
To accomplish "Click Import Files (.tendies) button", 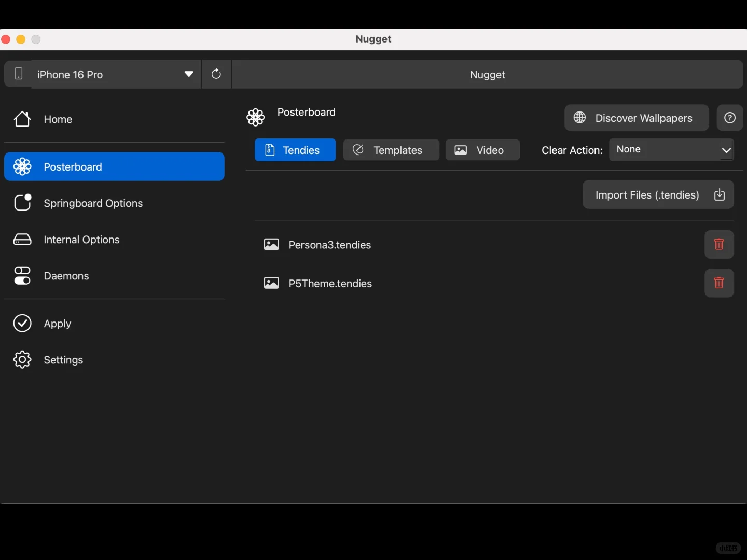I will (x=658, y=195).
